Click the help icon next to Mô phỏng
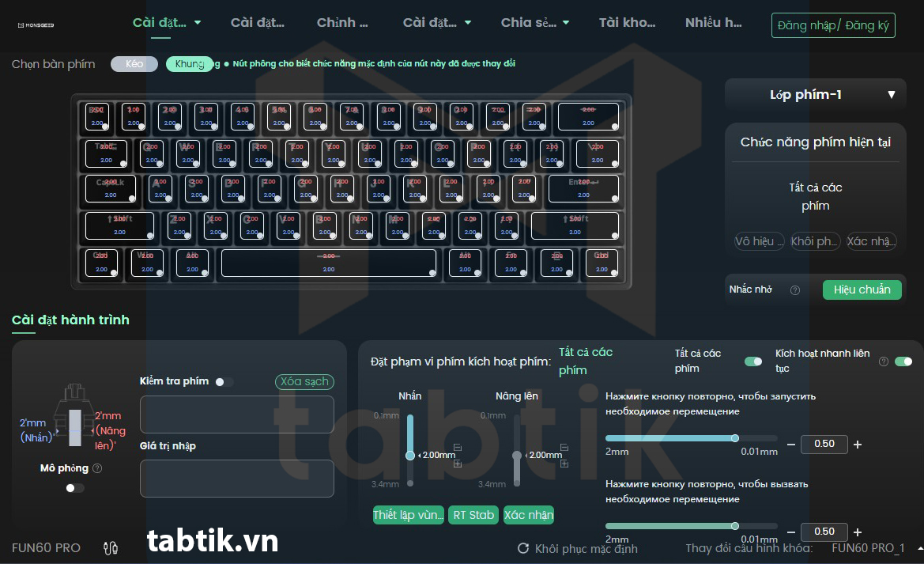 point(97,468)
